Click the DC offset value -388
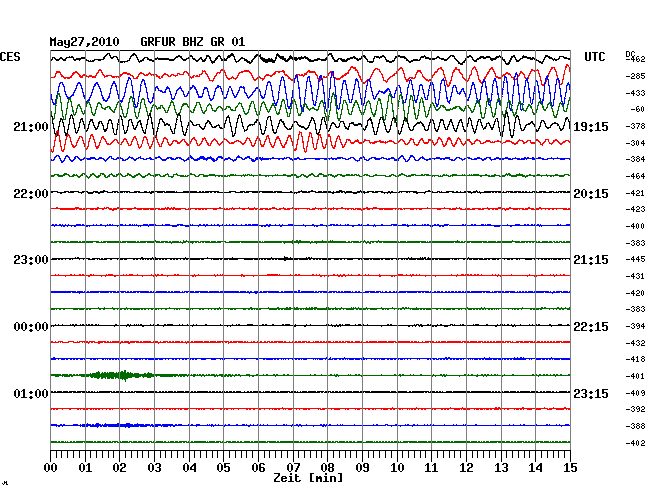Screen dimensions: 650x494 (x=635, y=426)
